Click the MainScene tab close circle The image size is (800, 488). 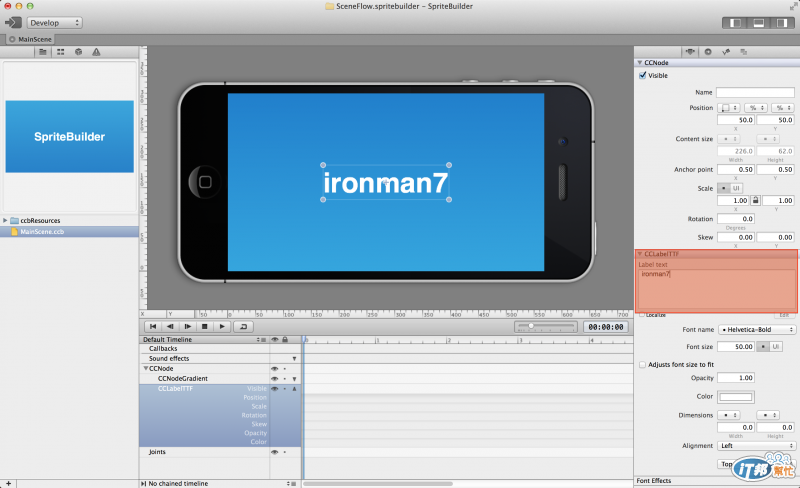12,39
